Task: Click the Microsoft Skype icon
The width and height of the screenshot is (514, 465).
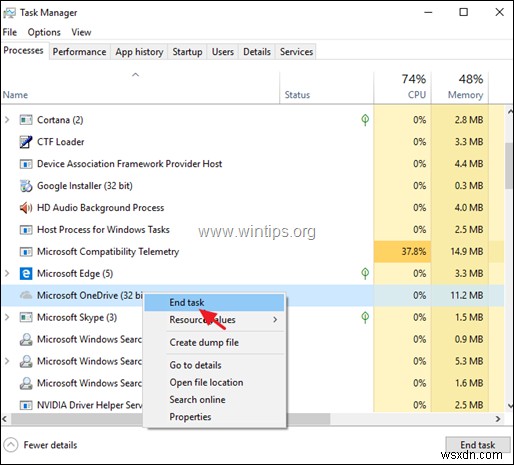Action: coord(26,317)
